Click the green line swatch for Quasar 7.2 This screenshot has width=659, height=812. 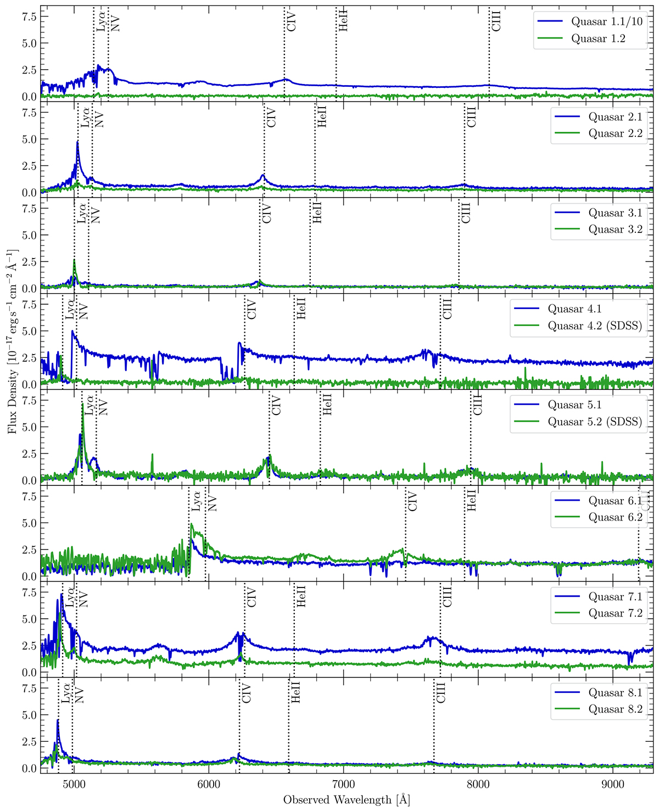click(x=568, y=613)
